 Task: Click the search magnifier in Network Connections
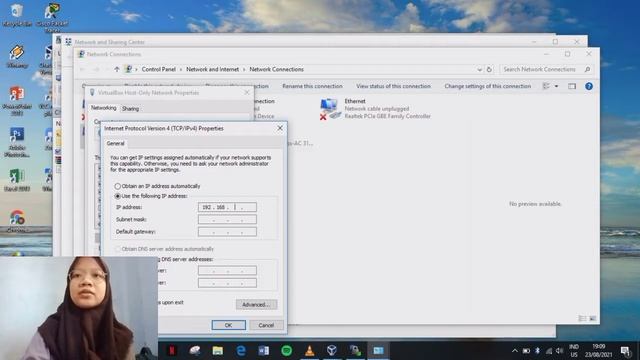tap(587, 69)
